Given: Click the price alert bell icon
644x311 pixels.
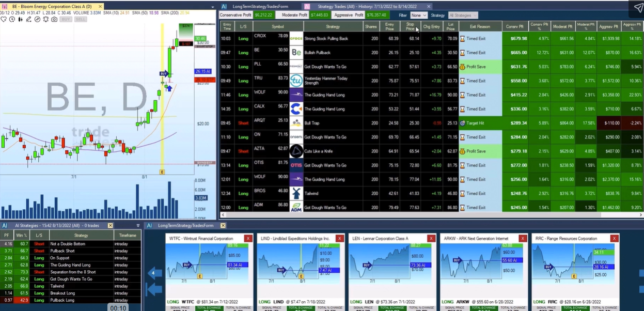Looking at the screenshot, I should click(45, 19).
